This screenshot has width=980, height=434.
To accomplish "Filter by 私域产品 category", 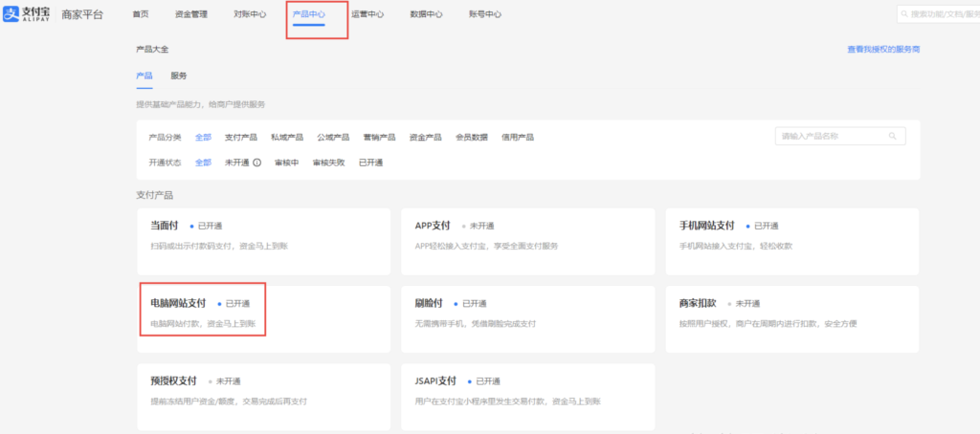I will 287,138.
